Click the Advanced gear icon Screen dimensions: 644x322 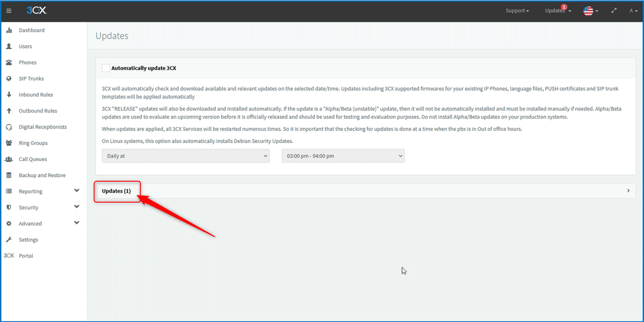(9, 223)
